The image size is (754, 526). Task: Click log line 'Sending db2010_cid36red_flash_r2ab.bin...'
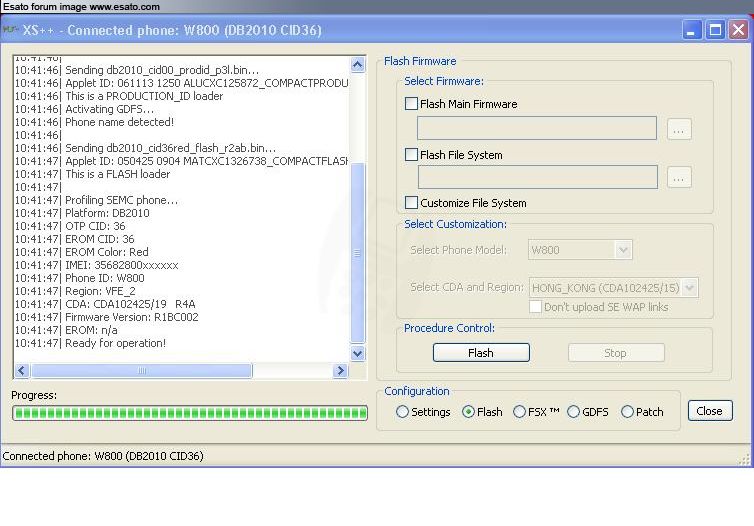coord(170,148)
